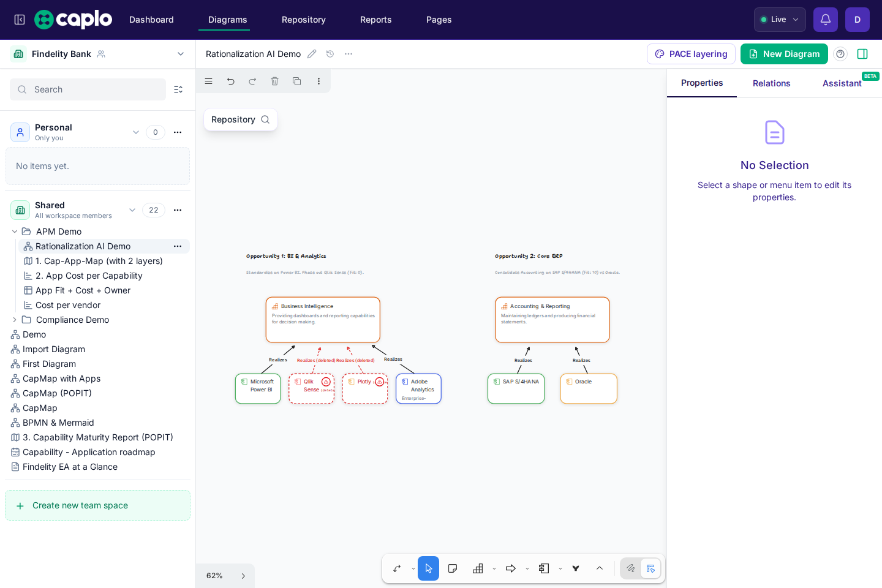Click the New Diagram button

784,54
